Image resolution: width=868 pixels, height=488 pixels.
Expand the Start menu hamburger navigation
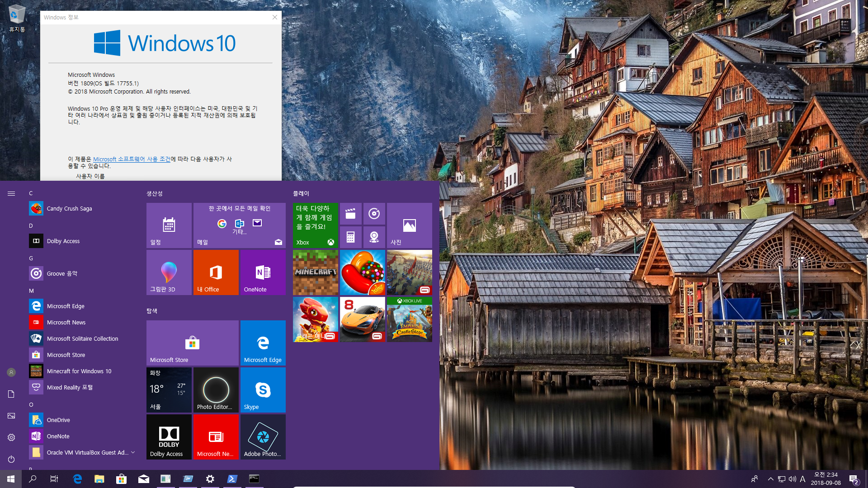(11, 193)
